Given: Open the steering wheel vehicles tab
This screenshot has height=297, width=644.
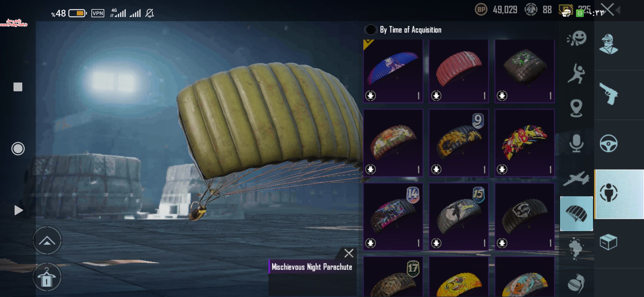Looking at the screenshot, I should point(609,143).
